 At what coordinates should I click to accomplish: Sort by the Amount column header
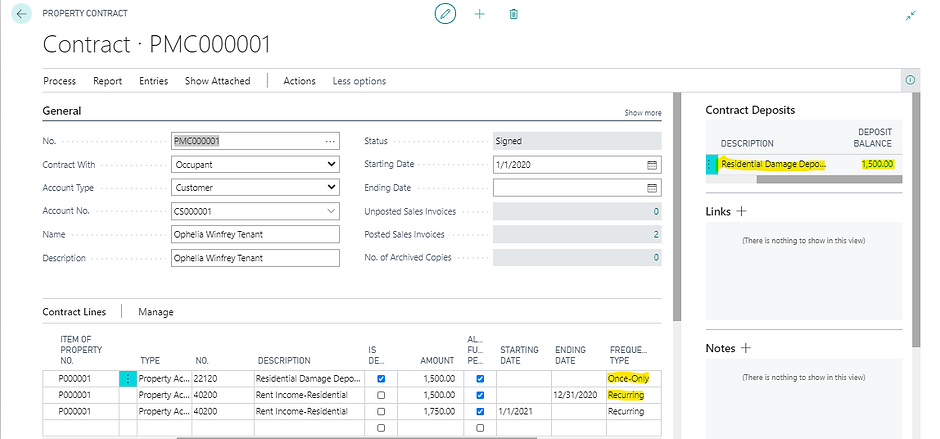click(437, 360)
